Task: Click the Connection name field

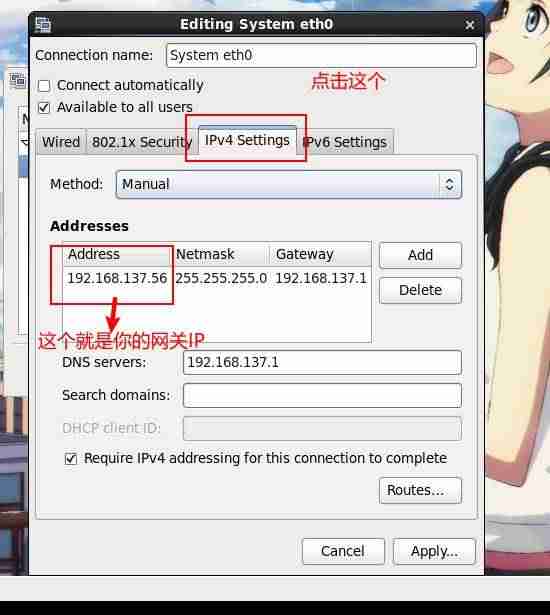Action: tap(322, 55)
